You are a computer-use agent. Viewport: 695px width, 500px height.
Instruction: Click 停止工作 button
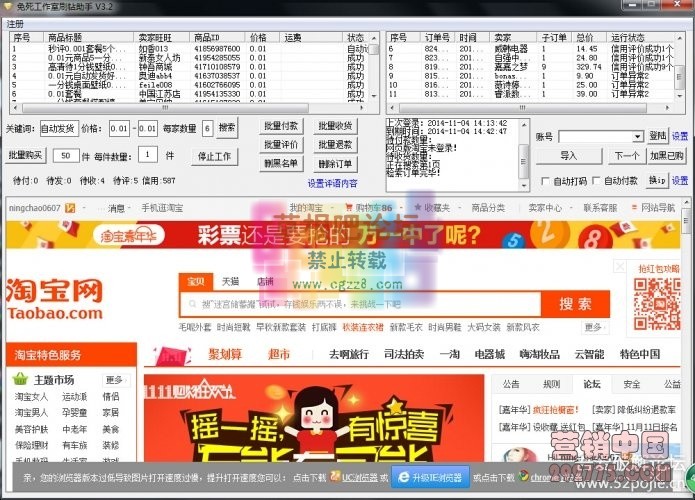coord(215,156)
